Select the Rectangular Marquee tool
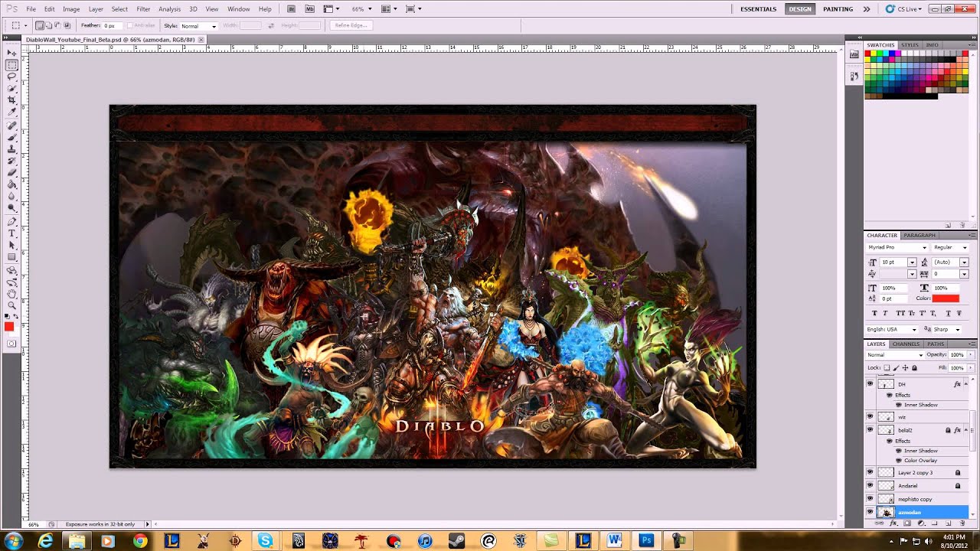The width and height of the screenshot is (980, 551). pos(11,65)
